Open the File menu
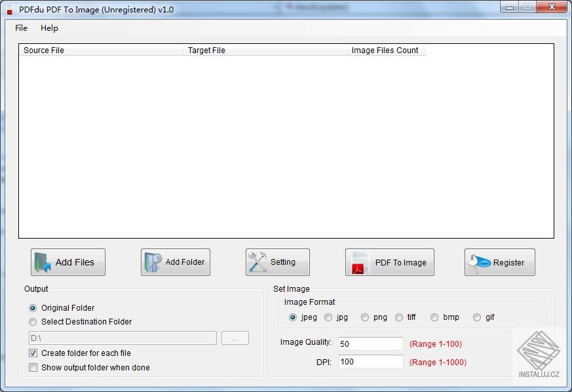The height and width of the screenshot is (392, 572). click(21, 28)
